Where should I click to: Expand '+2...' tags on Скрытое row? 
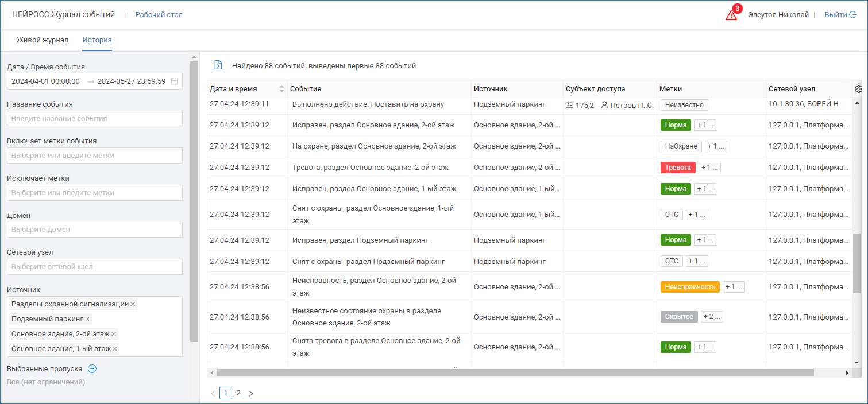pos(712,317)
